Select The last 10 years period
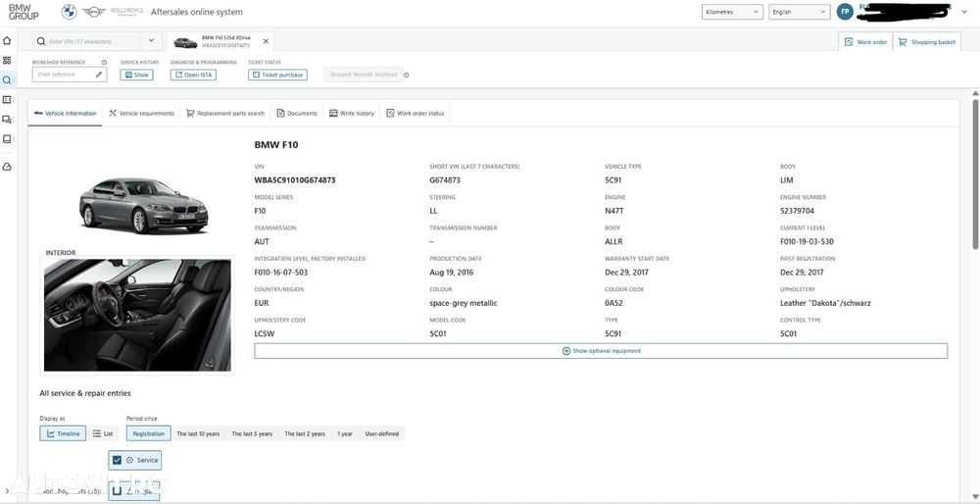Image resolution: width=980 pixels, height=504 pixels. tap(198, 433)
